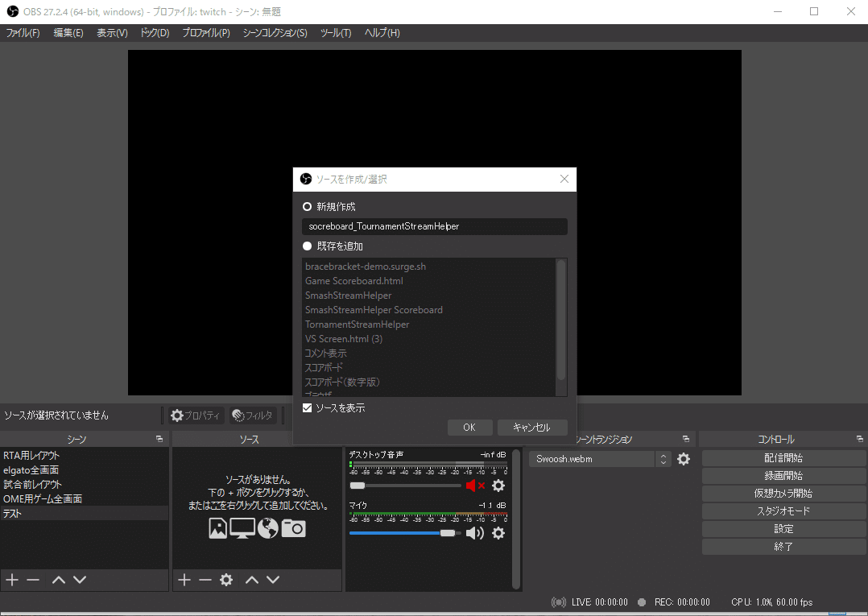The height and width of the screenshot is (616, 868).
Task: Click the image source icon in Sources panel
Action: tap(217, 528)
